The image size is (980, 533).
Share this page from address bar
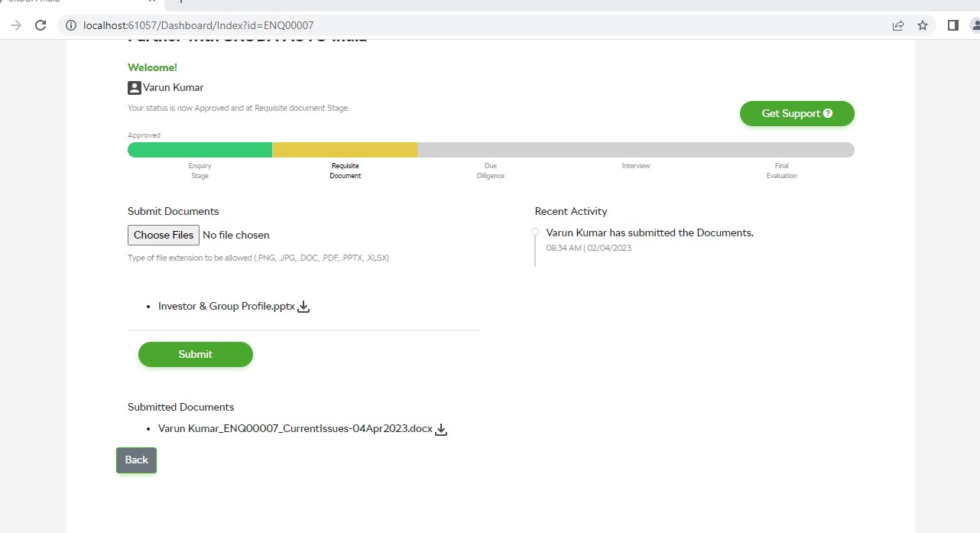(x=898, y=25)
